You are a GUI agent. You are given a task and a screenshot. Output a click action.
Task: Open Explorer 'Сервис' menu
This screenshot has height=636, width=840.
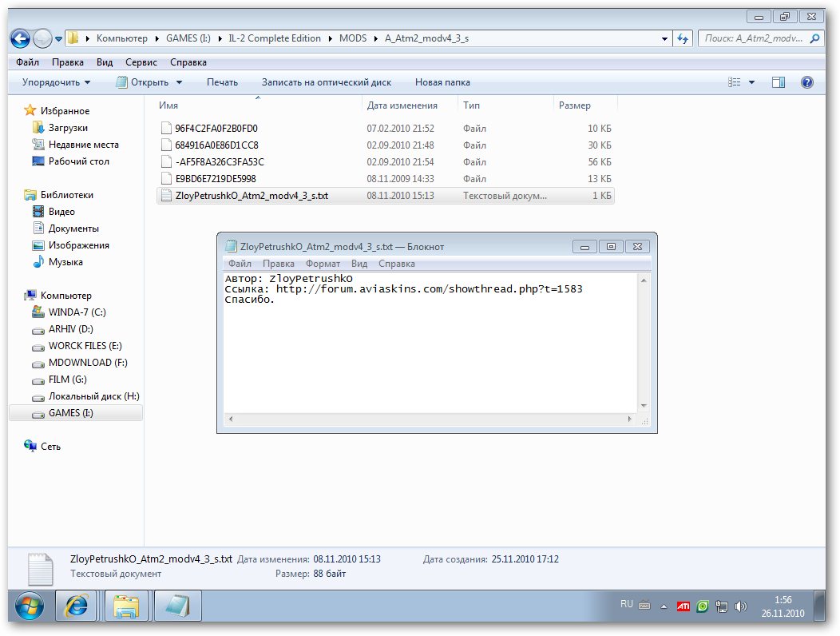click(141, 62)
